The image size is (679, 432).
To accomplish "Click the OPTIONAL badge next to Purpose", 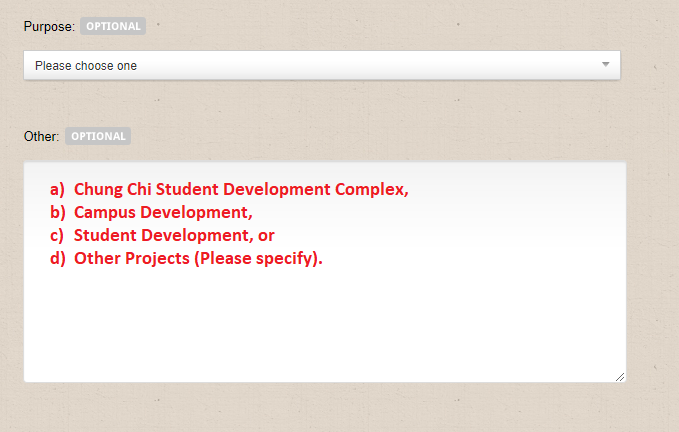I will point(113,26).
